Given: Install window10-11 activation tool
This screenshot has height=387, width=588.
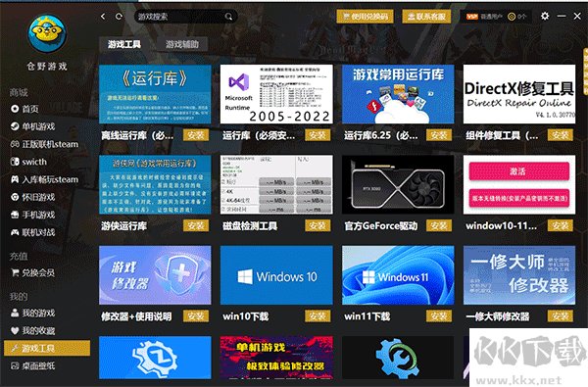Looking at the screenshot, I should (561, 225).
